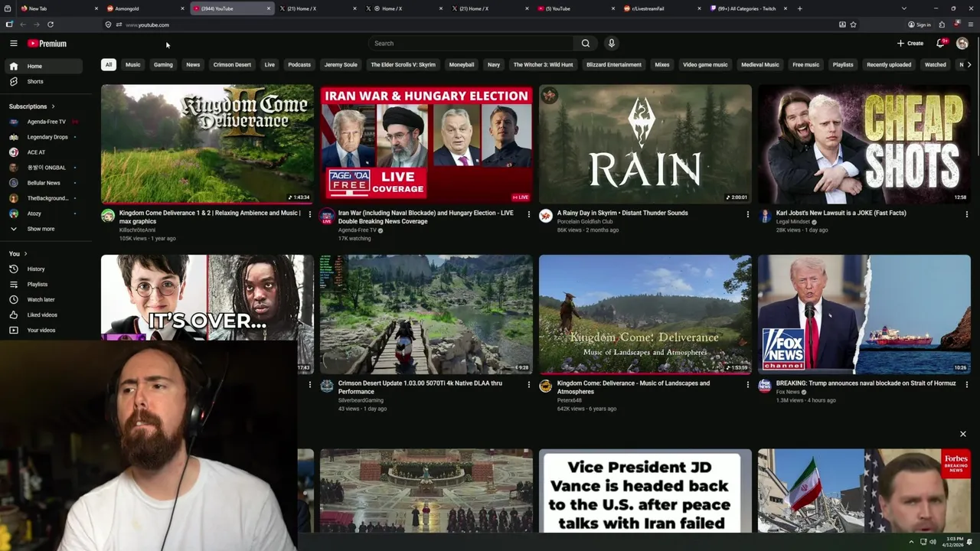Play Cheap Shots thumbnail video
This screenshot has height=551, width=980.
(864, 144)
